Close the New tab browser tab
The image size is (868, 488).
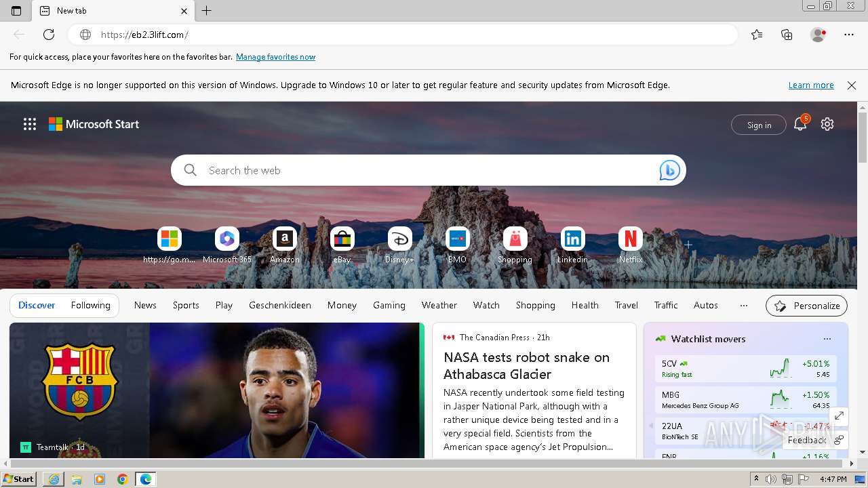click(x=184, y=11)
